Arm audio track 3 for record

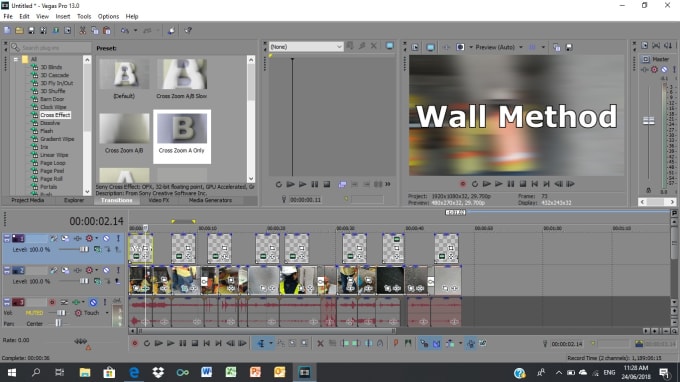(52, 302)
